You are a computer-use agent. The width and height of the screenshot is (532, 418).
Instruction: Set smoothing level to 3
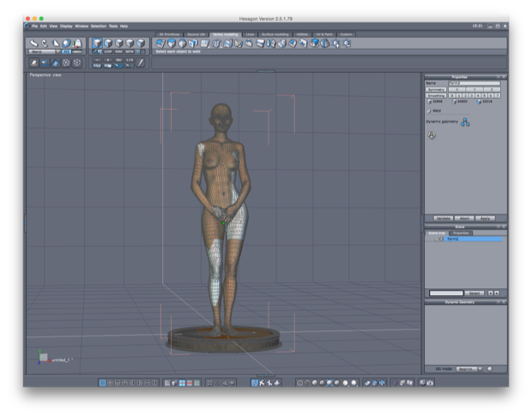(x=472, y=95)
